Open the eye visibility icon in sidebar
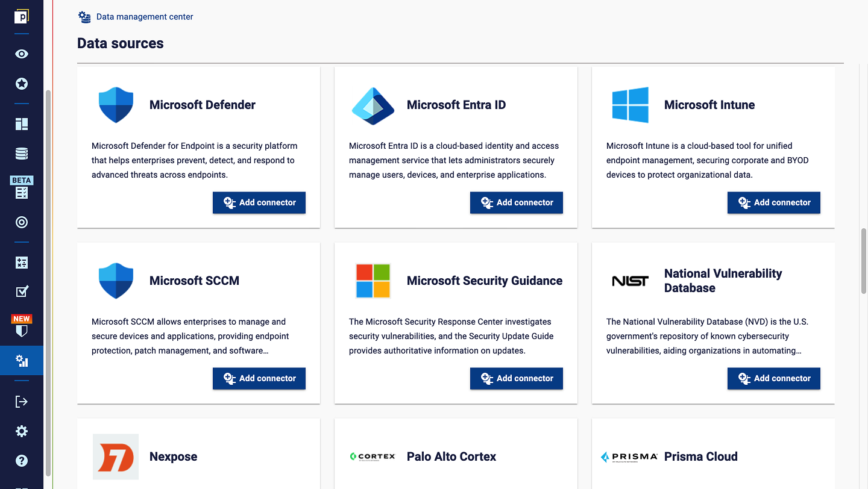868x489 pixels. pos(22,54)
